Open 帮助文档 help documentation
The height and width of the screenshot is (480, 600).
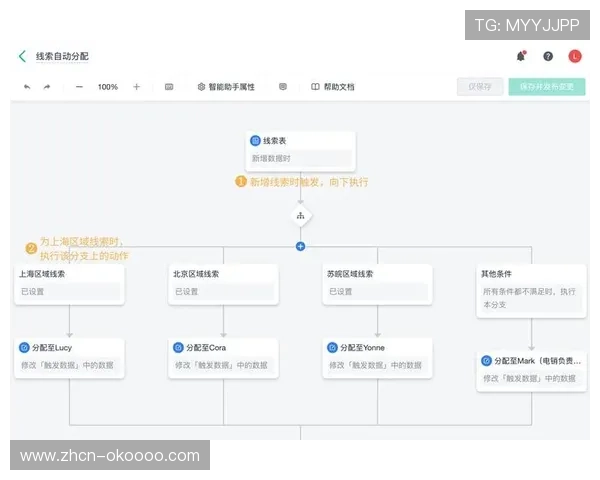tap(333, 87)
